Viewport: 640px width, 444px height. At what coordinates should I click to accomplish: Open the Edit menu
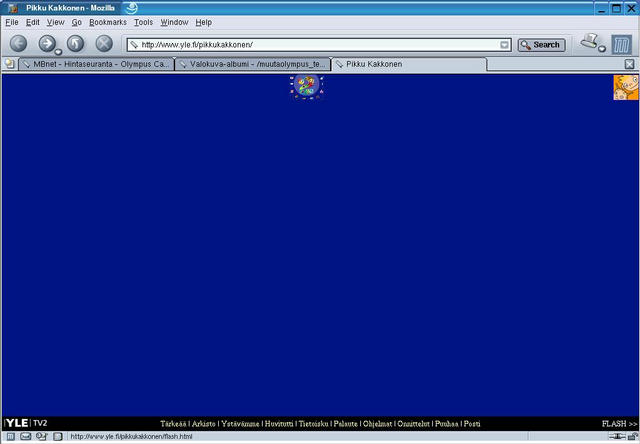tap(33, 22)
